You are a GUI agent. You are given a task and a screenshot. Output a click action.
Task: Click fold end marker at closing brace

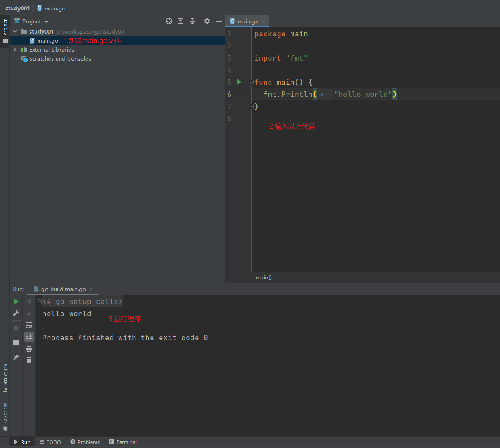(x=251, y=106)
